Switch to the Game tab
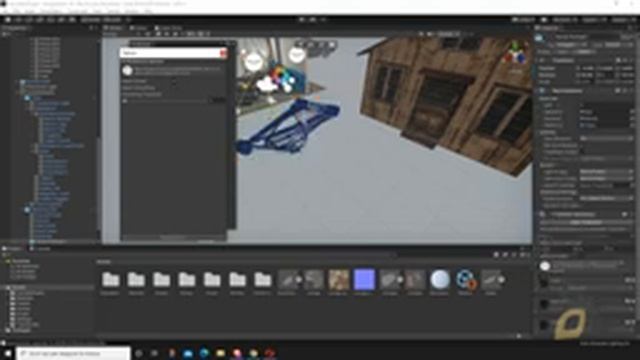This screenshot has width=640, height=360. [138, 28]
